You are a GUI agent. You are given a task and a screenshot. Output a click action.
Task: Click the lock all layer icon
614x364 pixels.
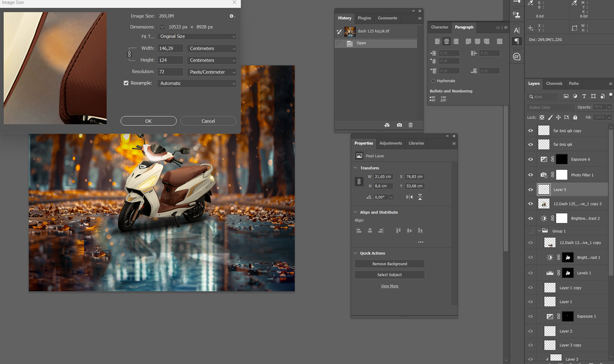[575, 117]
